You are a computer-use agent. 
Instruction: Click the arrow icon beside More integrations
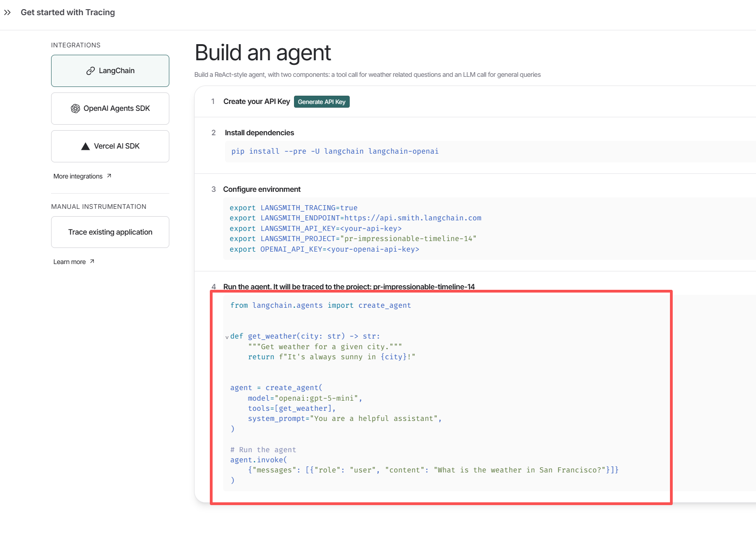point(109,176)
